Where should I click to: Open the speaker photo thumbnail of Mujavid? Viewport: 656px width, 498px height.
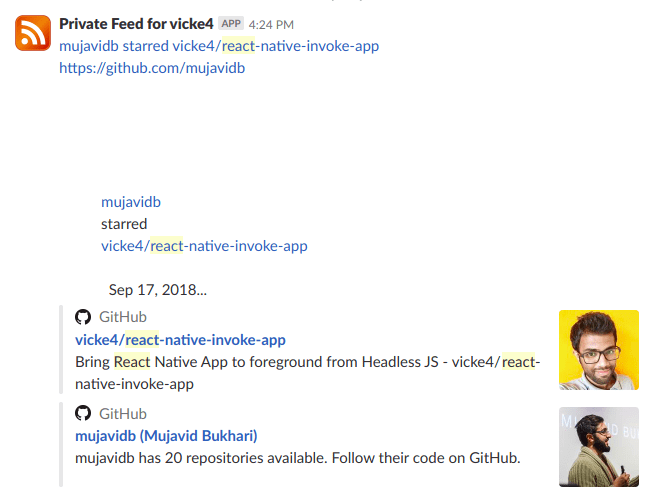click(599, 447)
